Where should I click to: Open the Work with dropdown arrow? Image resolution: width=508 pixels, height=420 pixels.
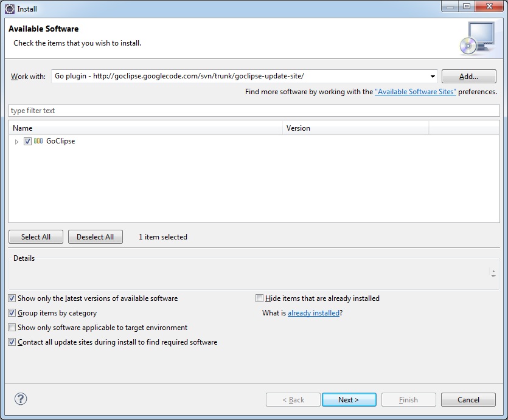click(x=433, y=77)
